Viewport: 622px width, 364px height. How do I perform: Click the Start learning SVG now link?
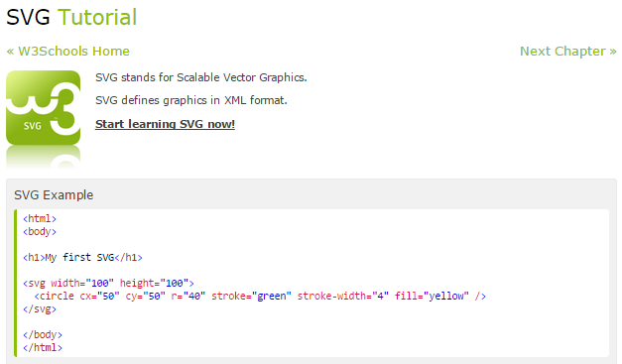[165, 124]
